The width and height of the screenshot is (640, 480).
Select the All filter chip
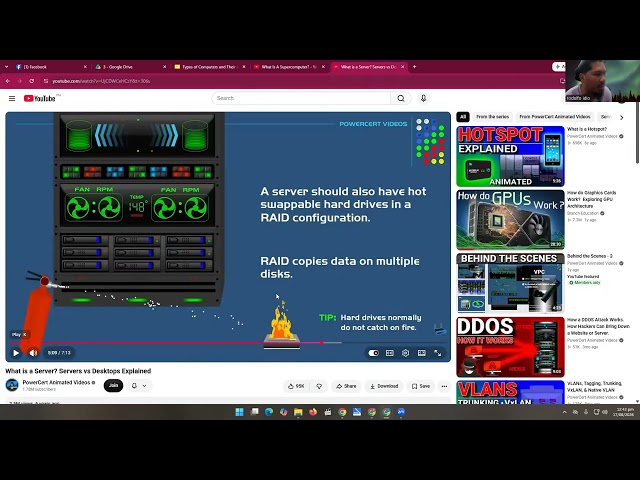point(463,117)
